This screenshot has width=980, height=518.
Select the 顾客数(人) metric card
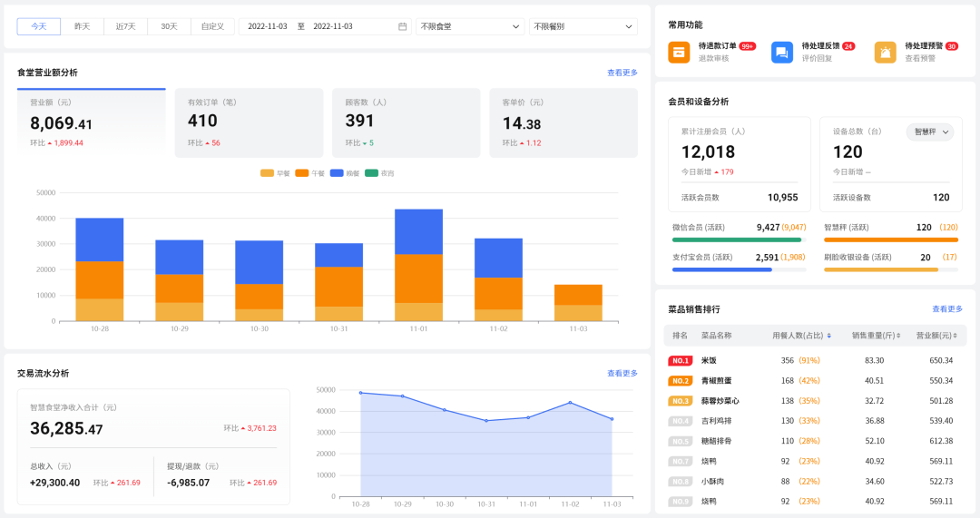click(x=407, y=123)
